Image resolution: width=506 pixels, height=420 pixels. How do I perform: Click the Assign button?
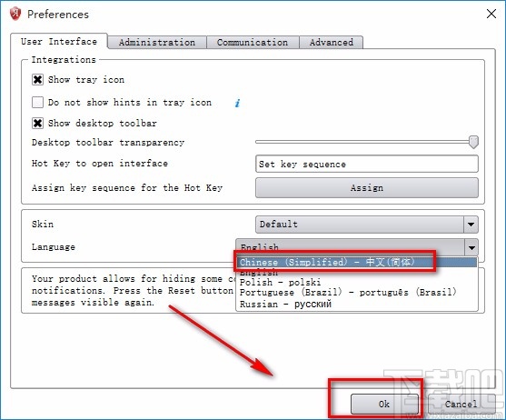click(367, 188)
